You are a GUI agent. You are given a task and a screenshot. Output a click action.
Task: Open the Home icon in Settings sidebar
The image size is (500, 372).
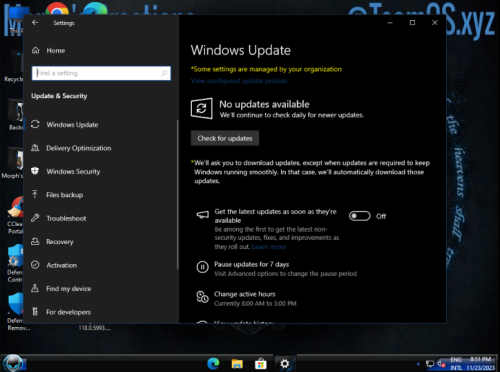(36, 50)
